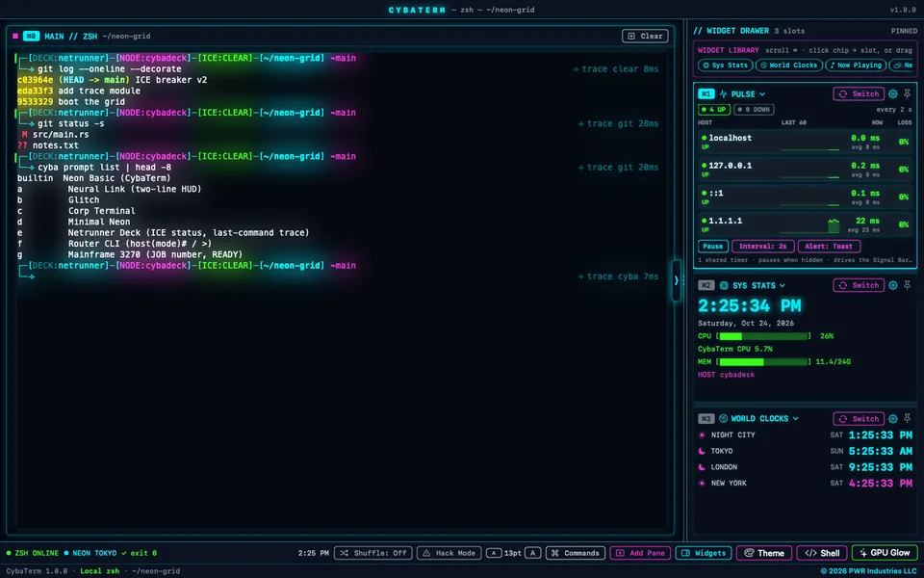Click the sun icon beside NEW YORK
The height and width of the screenshot is (578, 924).
click(x=702, y=483)
